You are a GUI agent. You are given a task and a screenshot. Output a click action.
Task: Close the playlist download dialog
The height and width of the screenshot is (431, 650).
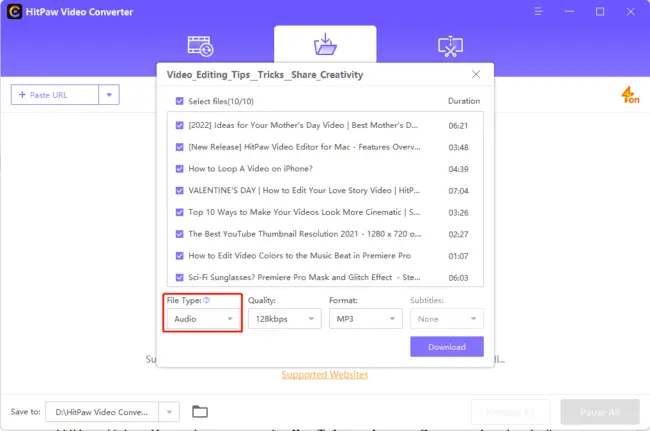point(476,74)
